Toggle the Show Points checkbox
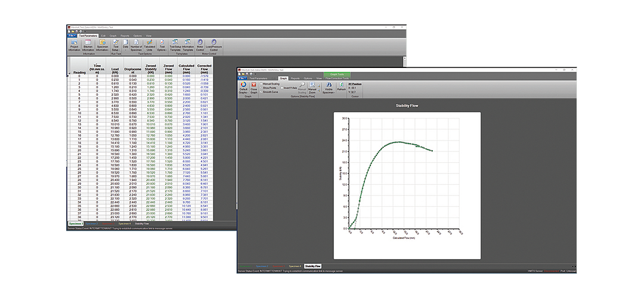This screenshot has height=298, width=644. click(x=261, y=88)
